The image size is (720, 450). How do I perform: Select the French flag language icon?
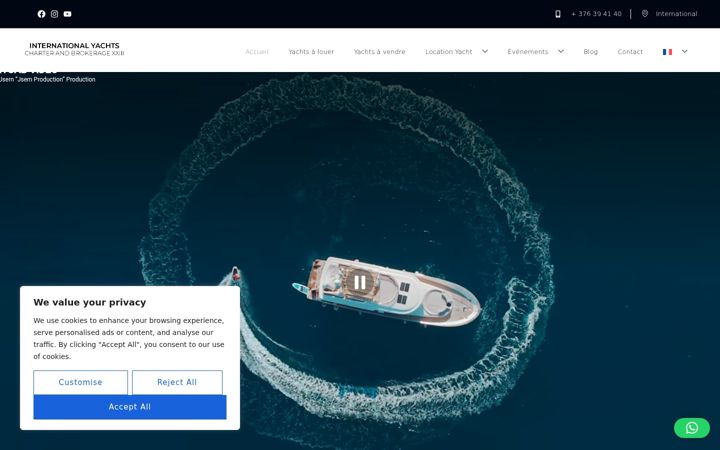[667, 52]
